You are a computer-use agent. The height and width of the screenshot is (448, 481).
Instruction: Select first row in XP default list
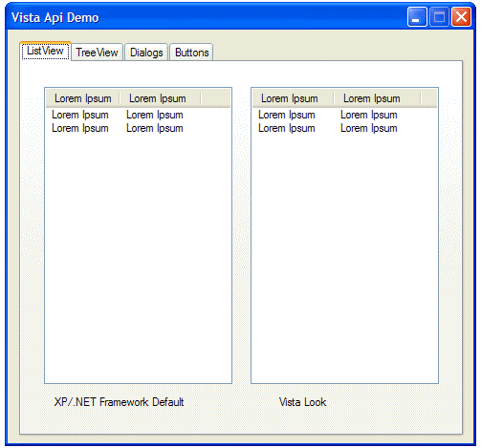[80, 115]
